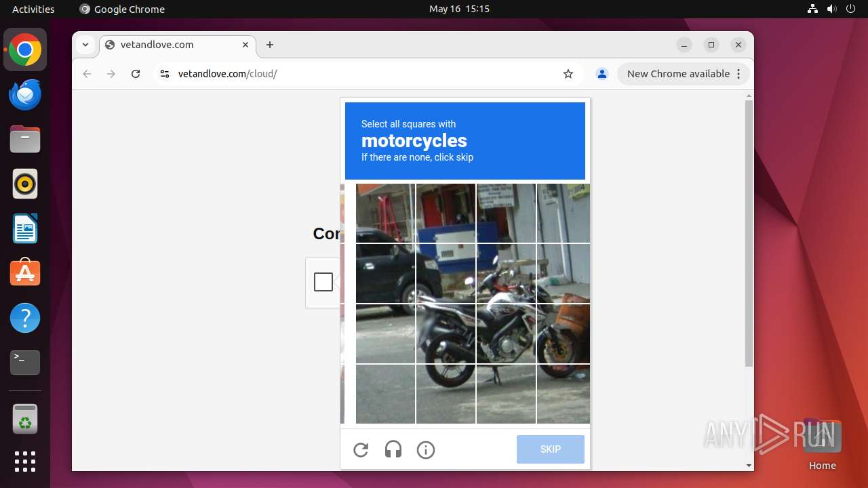Screen dimensions: 868x488
Task: Open power icon in system tray
Action: [851, 9]
